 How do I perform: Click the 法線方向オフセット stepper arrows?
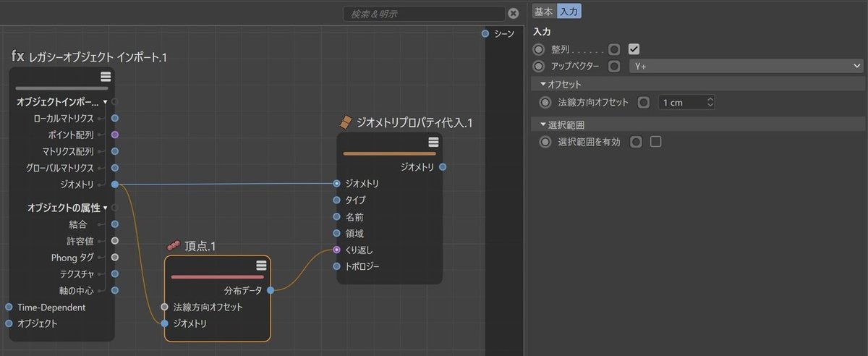click(711, 102)
